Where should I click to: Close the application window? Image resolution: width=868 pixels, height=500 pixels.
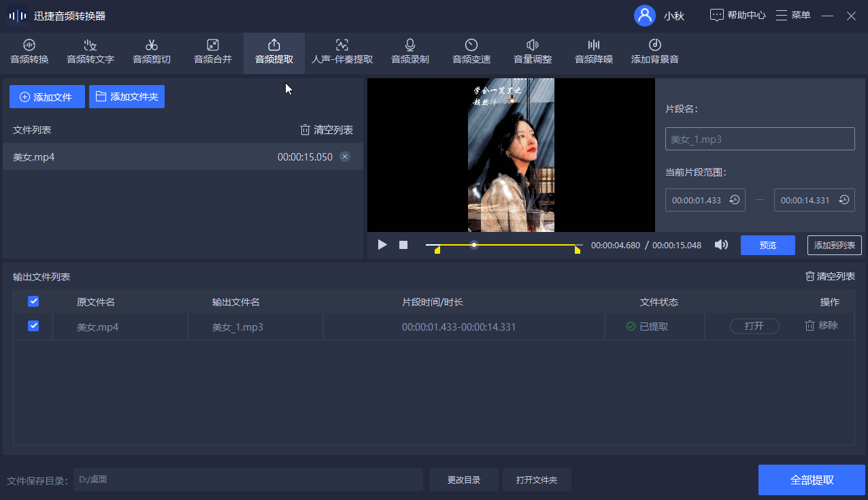tap(851, 16)
